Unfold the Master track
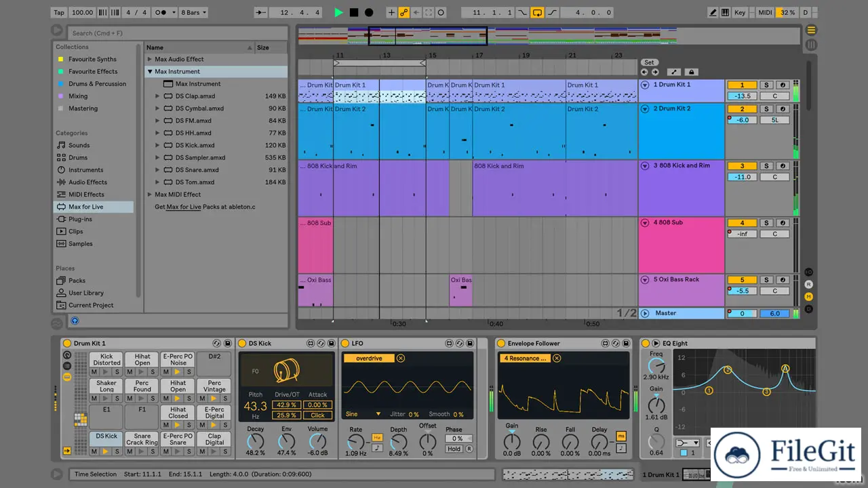The height and width of the screenshot is (488, 868). pos(645,313)
